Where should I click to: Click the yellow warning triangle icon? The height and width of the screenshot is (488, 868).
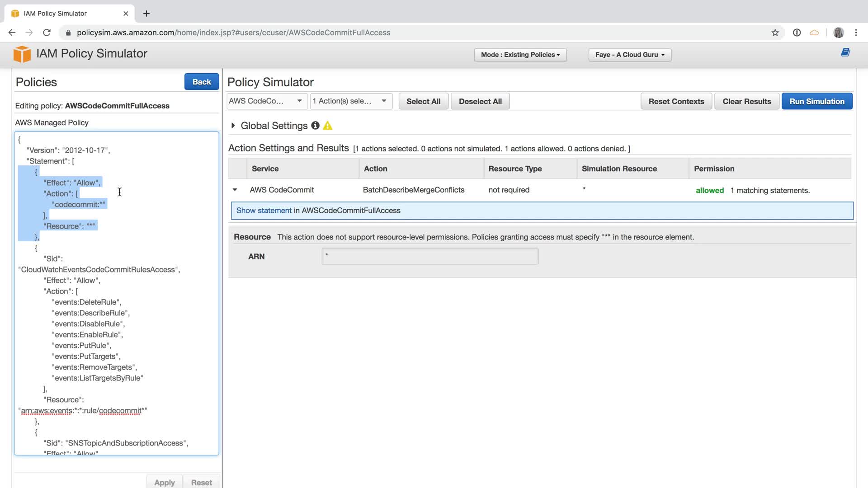tap(328, 126)
